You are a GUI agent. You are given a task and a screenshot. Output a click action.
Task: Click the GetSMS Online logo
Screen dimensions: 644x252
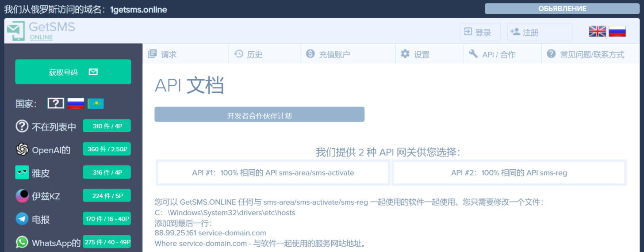coord(41,31)
